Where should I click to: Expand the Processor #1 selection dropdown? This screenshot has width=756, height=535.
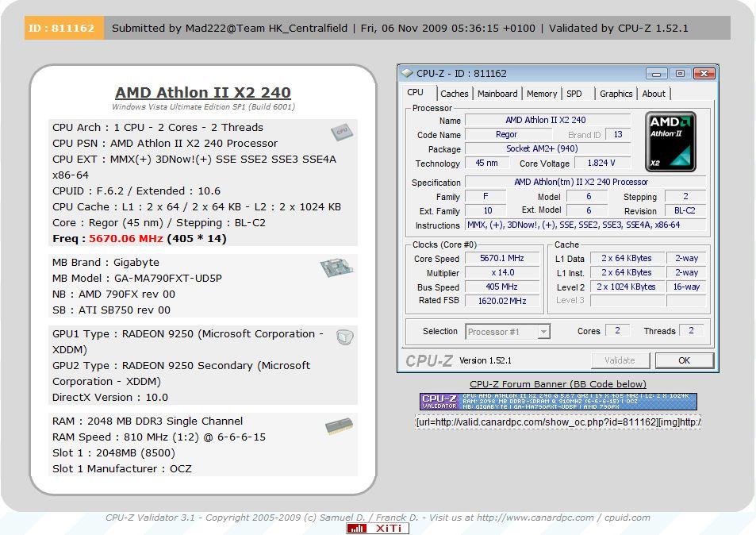tap(544, 332)
